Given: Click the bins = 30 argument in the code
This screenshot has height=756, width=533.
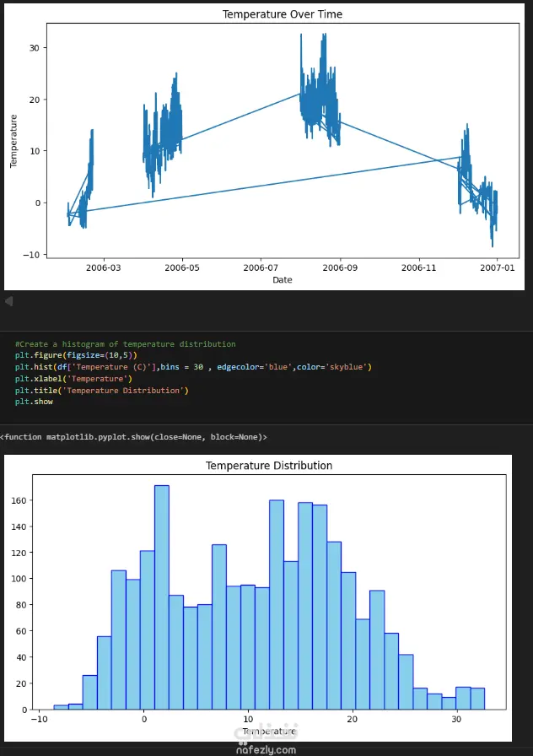Looking at the screenshot, I should point(184,367).
